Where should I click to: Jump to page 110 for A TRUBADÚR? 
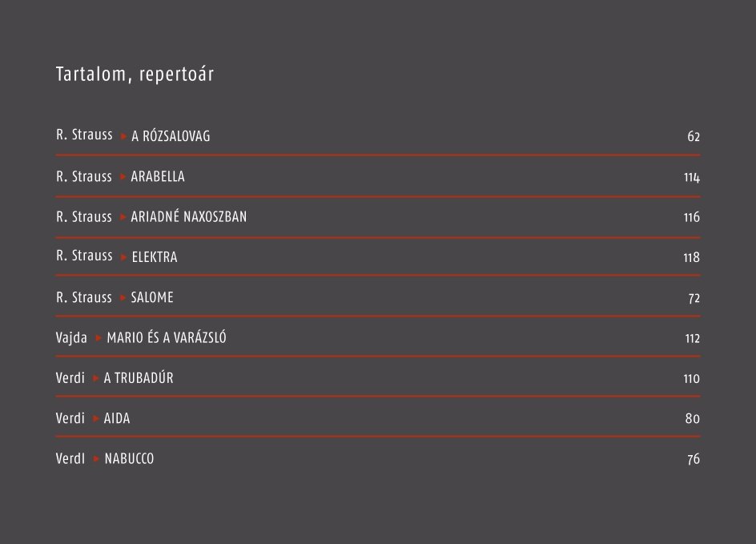pyautogui.click(x=691, y=379)
